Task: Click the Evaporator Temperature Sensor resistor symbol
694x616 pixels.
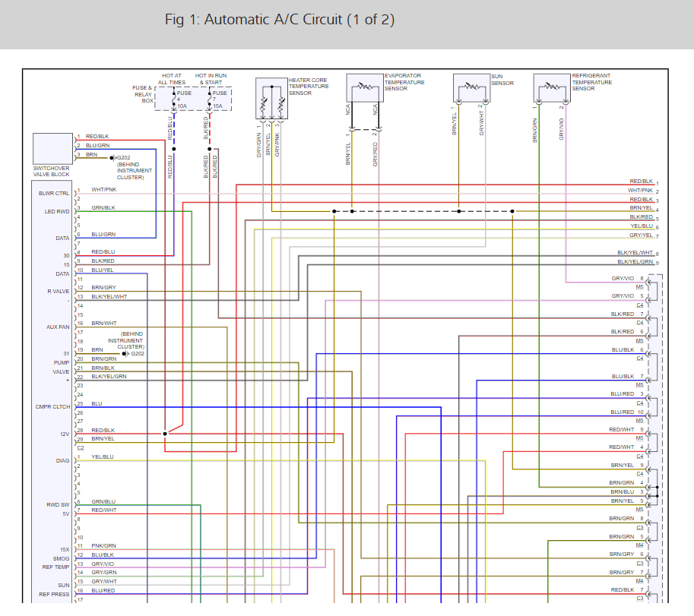Action: pos(365,87)
